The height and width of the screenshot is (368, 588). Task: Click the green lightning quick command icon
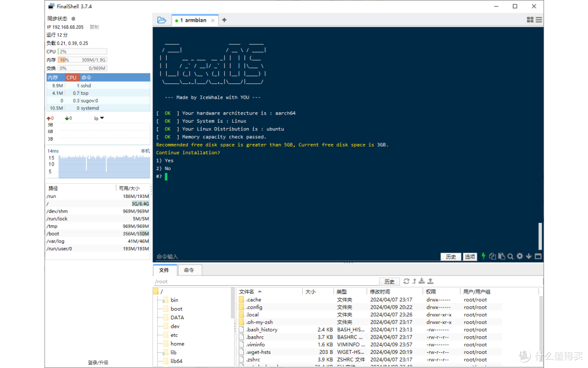click(483, 256)
